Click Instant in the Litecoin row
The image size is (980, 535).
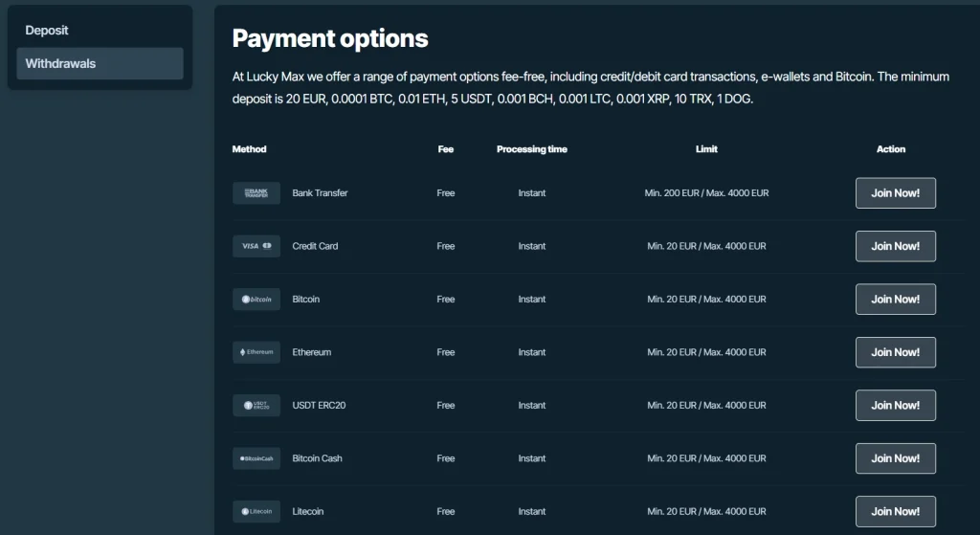tap(532, 512)
